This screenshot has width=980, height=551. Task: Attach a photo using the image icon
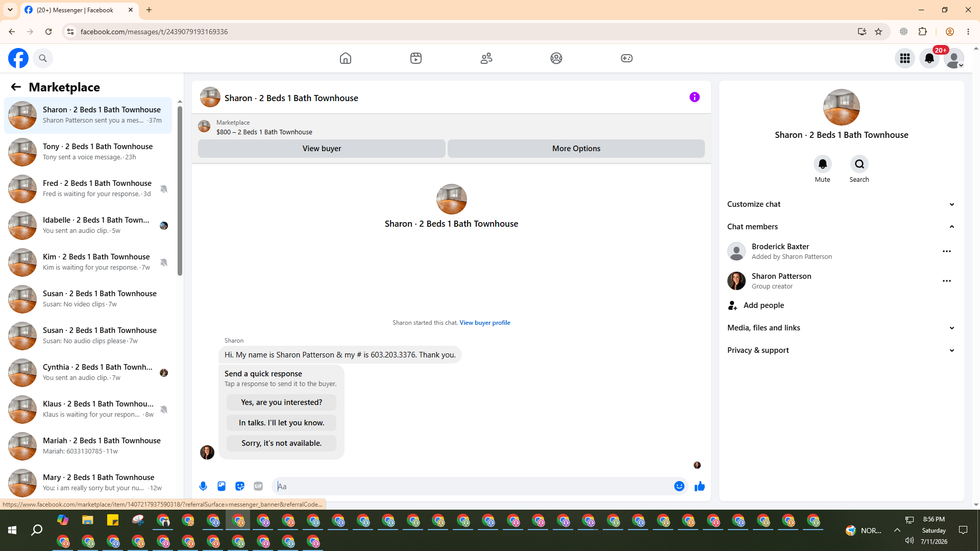tap(222, 486)
